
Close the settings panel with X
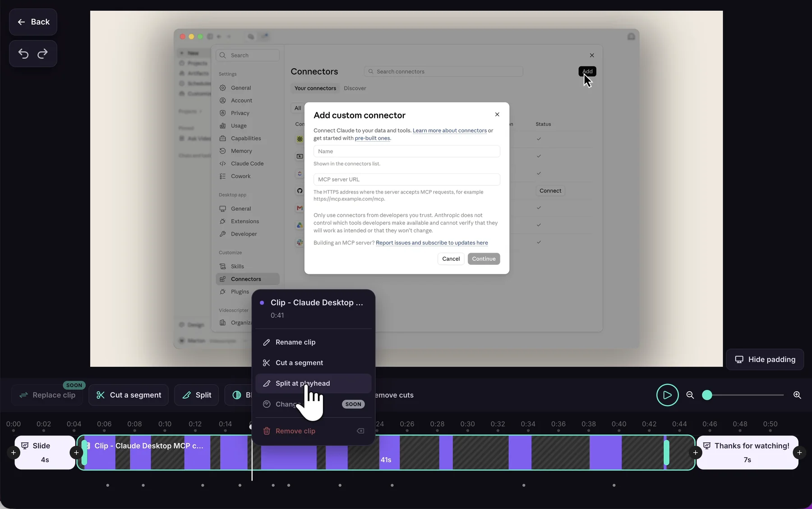(x=592, y=55)
